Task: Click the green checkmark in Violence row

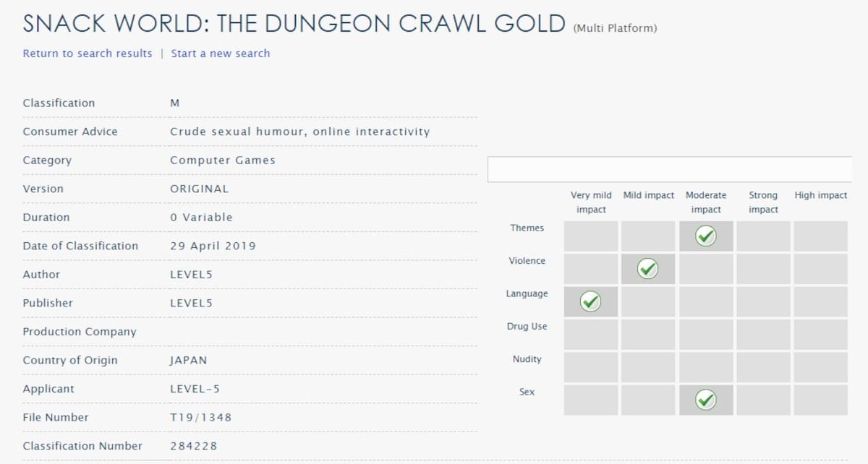Action: (647, 269)
